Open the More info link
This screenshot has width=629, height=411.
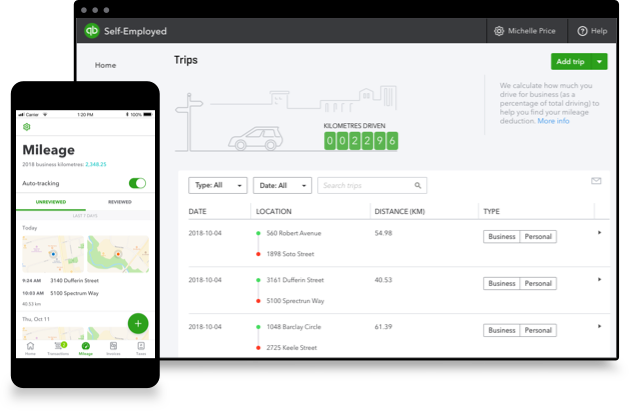click(x=553, y=121)
